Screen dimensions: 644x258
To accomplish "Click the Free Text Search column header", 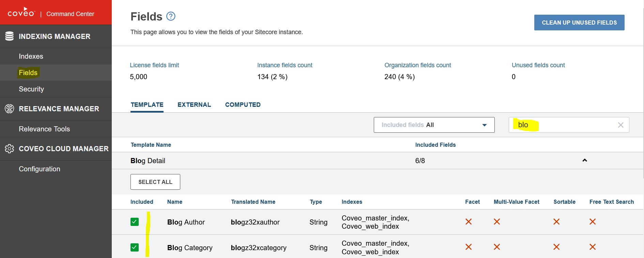I will pyautogui.click(x=612, y=202).
